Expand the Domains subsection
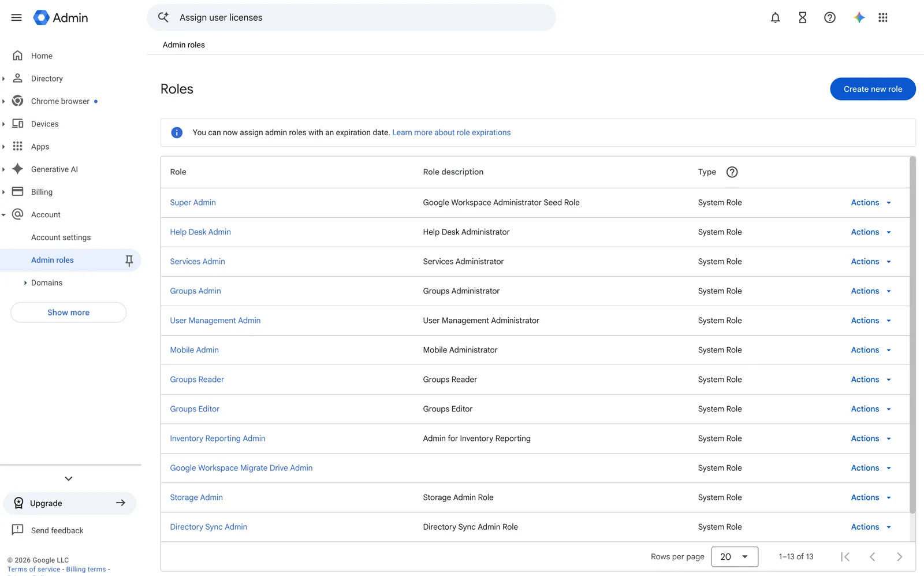Viewport: 924px width, 576px height. point(25,283)
